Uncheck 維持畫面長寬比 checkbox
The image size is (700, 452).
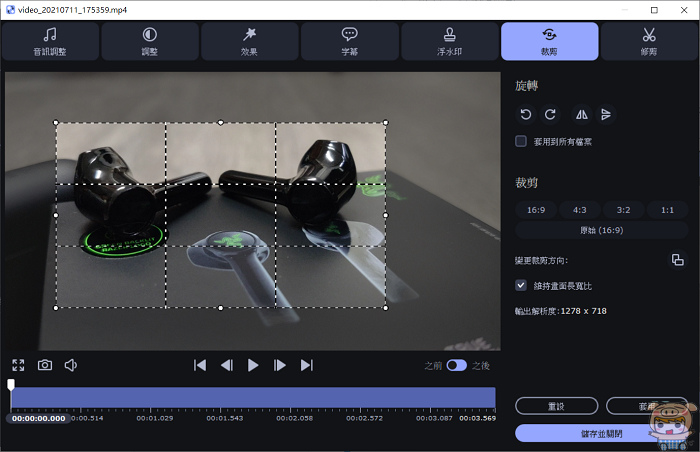pyautogui.click(x=521, y=285)
